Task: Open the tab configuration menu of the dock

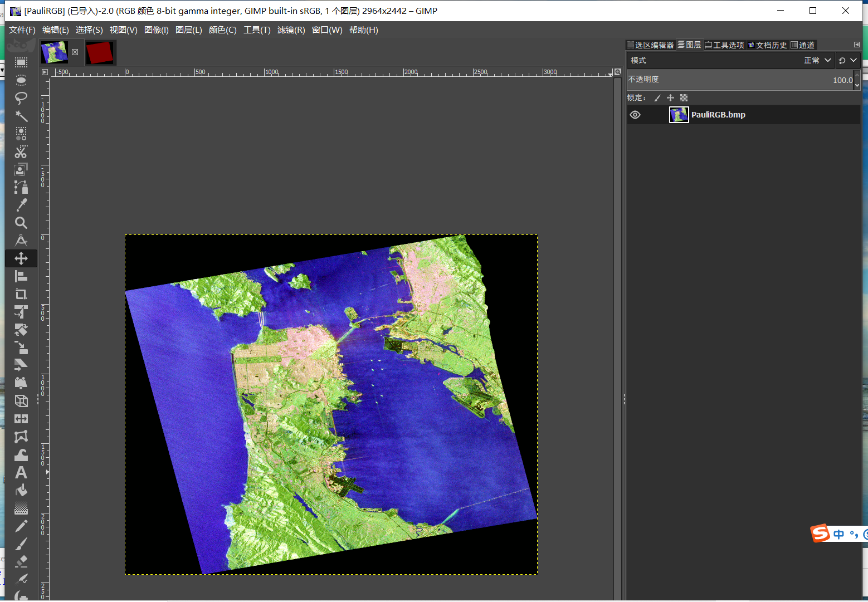Action: coord(857,45)
